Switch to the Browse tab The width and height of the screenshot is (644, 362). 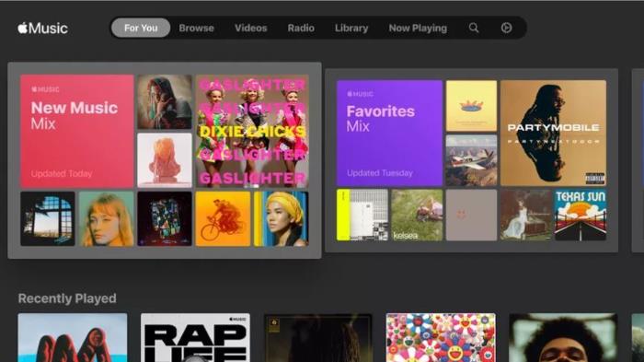(196, 28)
